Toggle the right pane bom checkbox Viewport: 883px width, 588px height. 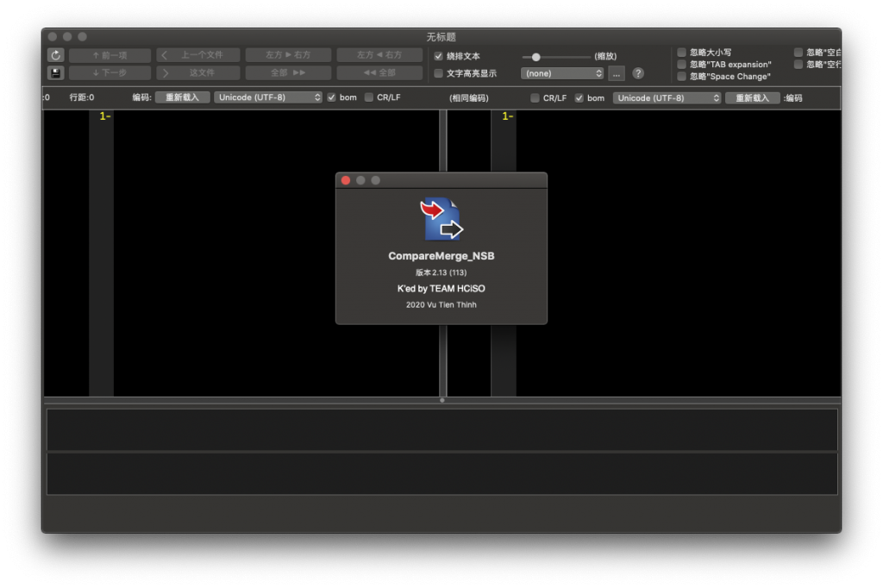coord(579,98)
